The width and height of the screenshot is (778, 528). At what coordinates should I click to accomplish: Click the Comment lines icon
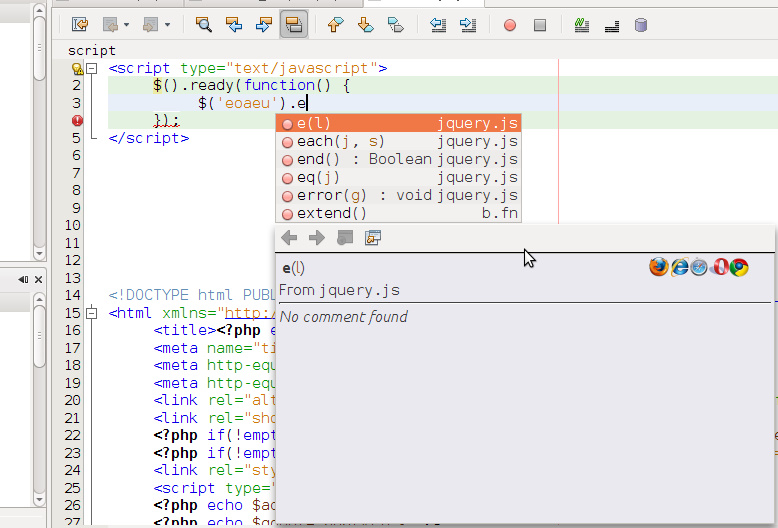click(x=582, y=24)
